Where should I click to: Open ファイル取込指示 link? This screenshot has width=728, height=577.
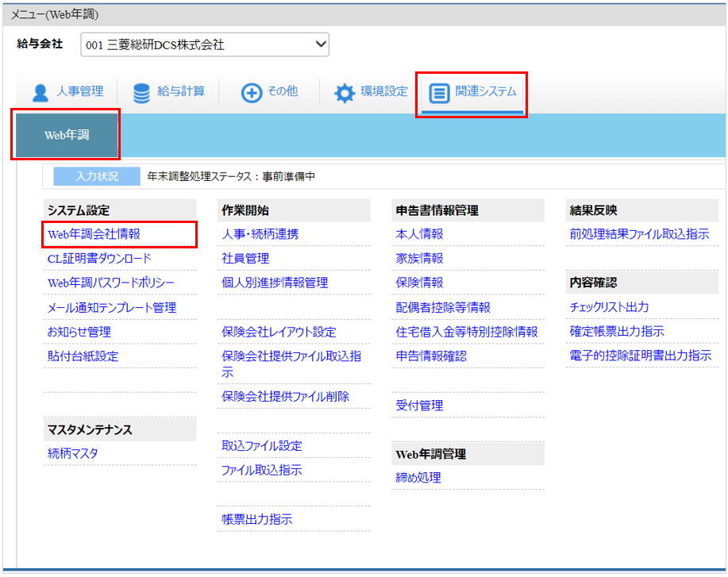tap(262, 470)
